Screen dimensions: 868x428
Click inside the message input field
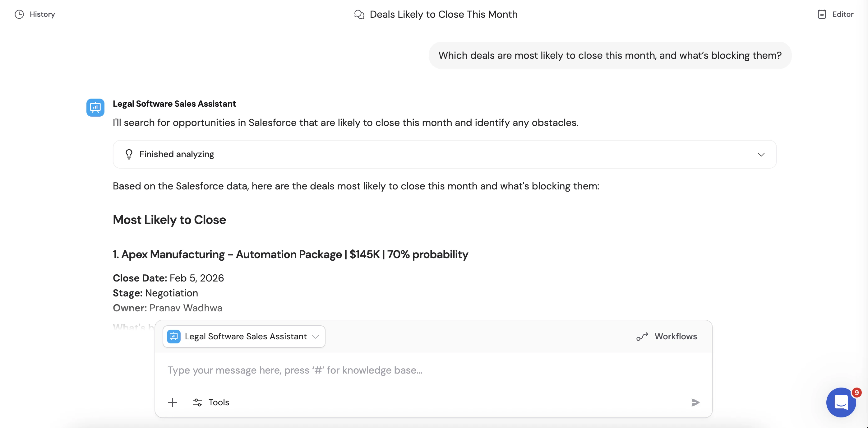404,370
